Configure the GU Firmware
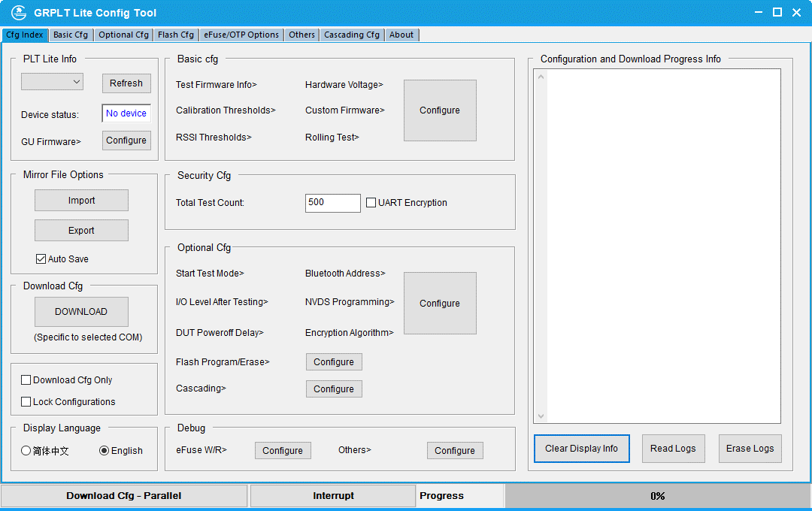The image size is (812, 511). (x=126, y=140)
